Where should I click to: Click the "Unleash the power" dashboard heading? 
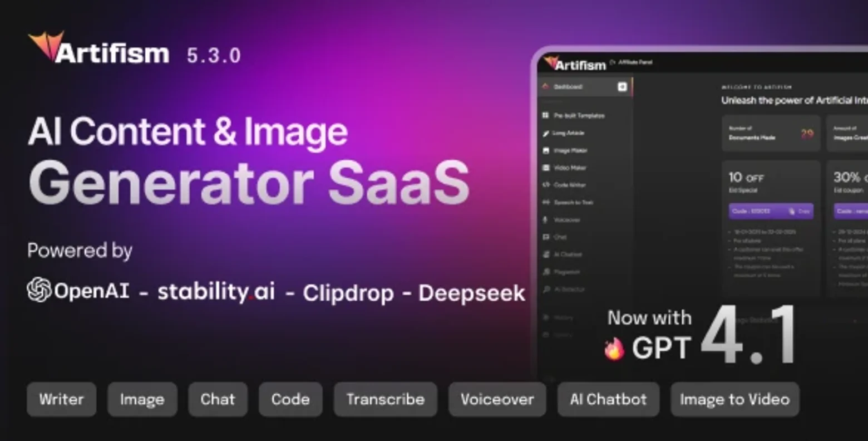tap(795, 101)
